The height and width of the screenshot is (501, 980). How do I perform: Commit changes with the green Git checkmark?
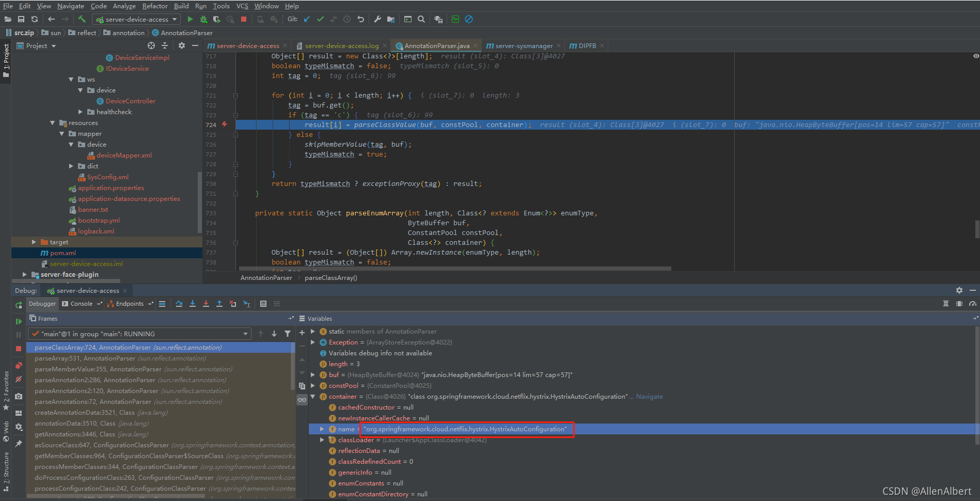point(320,19)
